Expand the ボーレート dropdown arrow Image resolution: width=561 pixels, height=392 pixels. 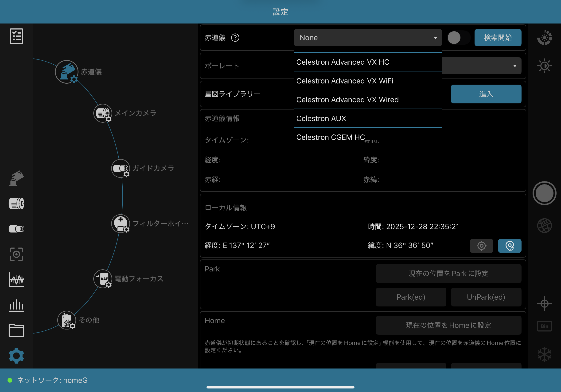tap(515, 66)
